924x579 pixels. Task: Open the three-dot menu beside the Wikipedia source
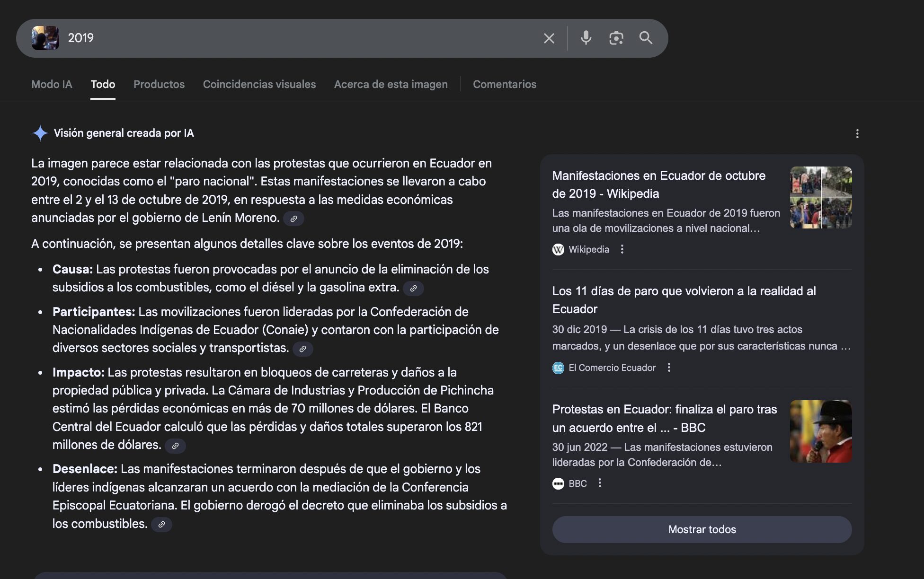[622, 249]
